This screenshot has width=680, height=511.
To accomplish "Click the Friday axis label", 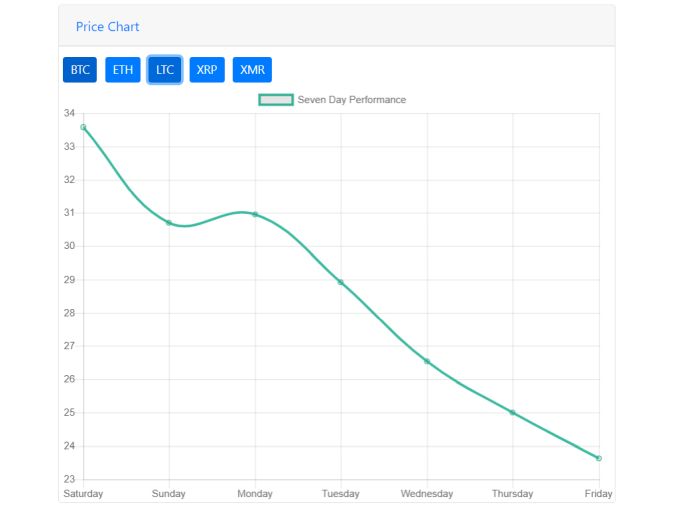I will click(598, 494).
